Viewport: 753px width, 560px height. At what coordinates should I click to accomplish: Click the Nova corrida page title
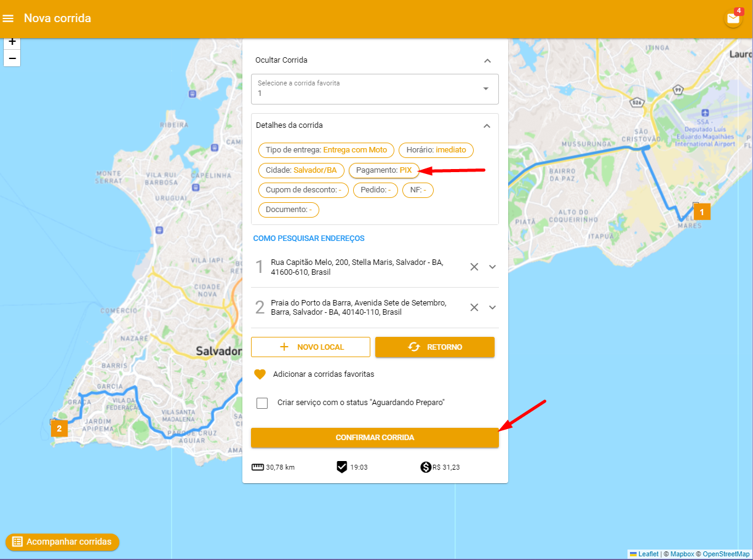point(57,18)
